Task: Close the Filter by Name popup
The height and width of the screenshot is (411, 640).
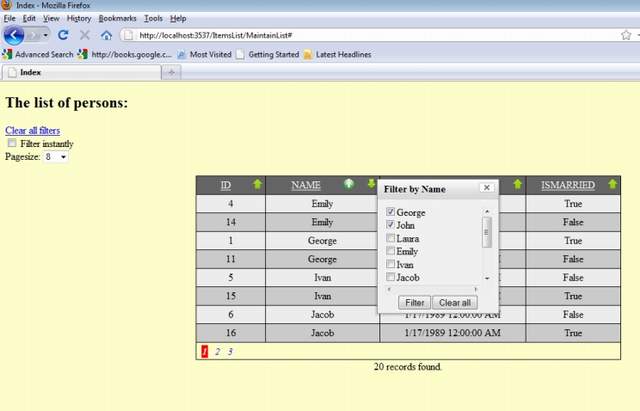Action: (486, 188)
